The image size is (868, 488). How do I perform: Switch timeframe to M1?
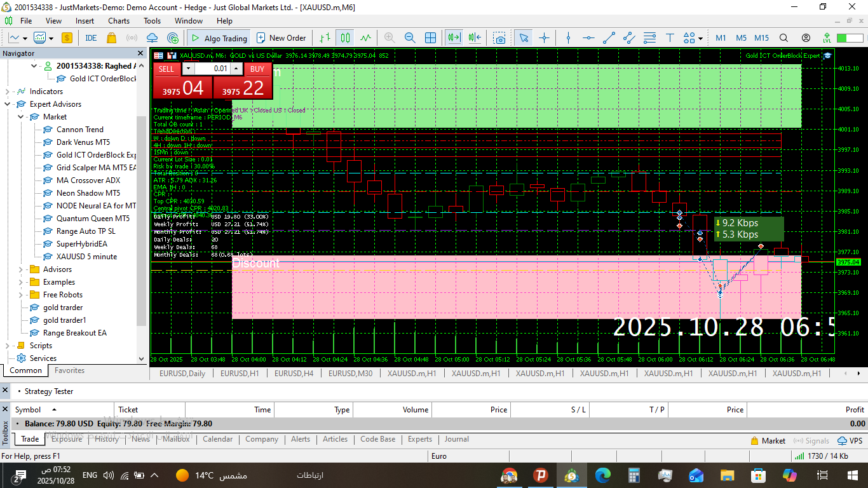pos(721,38)
